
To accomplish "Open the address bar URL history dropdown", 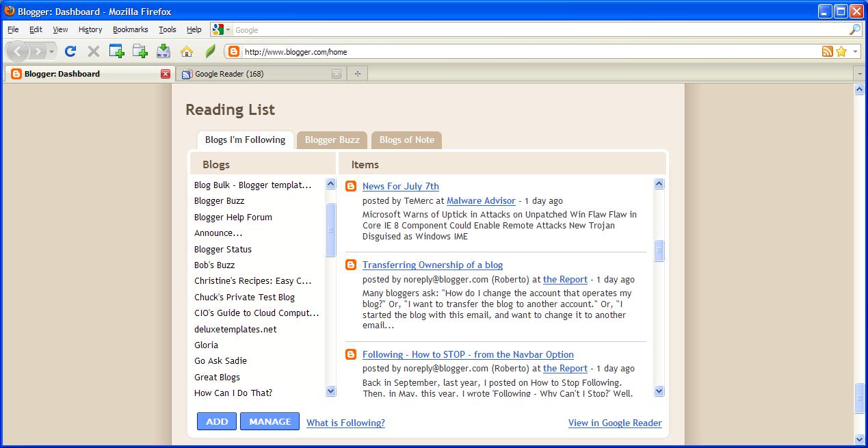I will tap(856, 52).
